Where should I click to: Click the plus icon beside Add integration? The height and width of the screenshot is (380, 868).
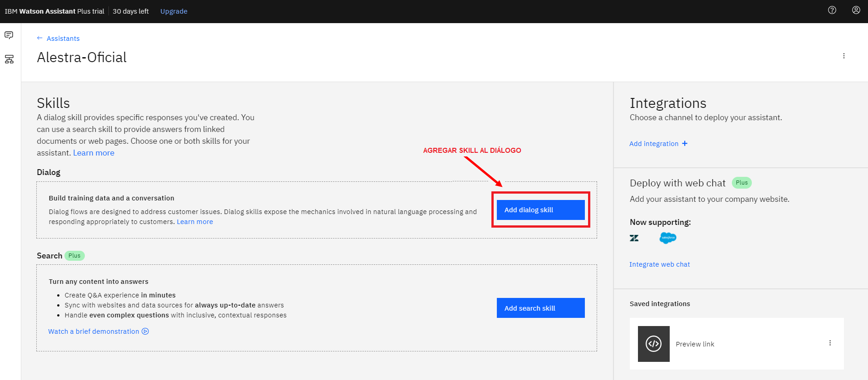(x=685, y=143)
